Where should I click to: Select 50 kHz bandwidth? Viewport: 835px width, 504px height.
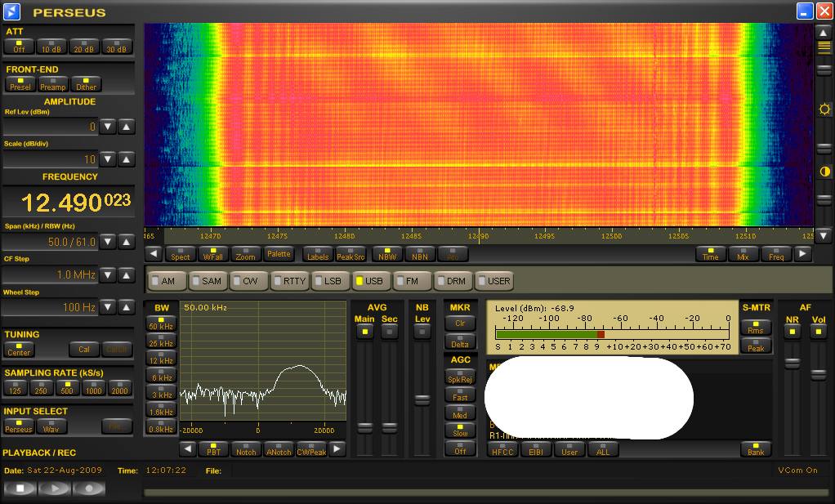(161, 324)
